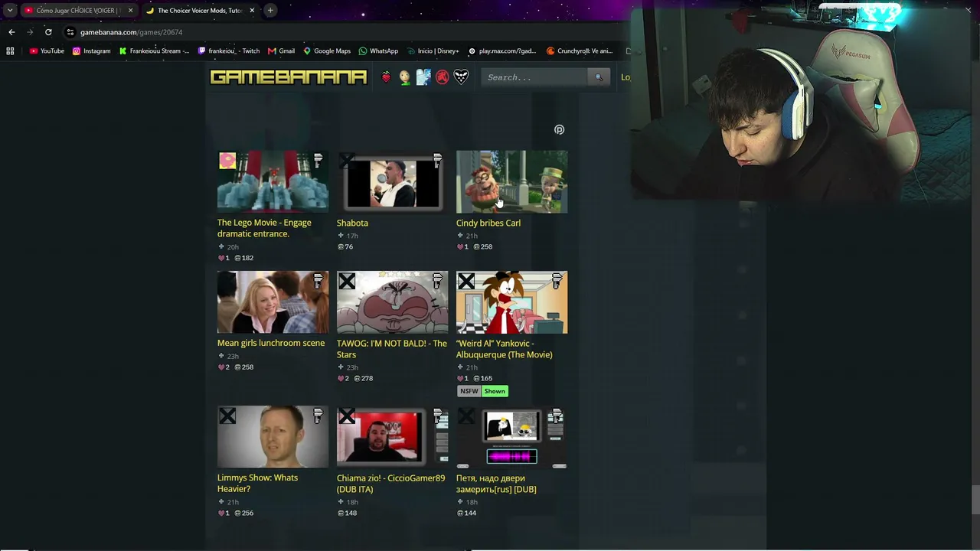The height and width of the screenshot is (551, 980).
Task: Click the page vertical scrollbar thumb
Action: (975, 500)
